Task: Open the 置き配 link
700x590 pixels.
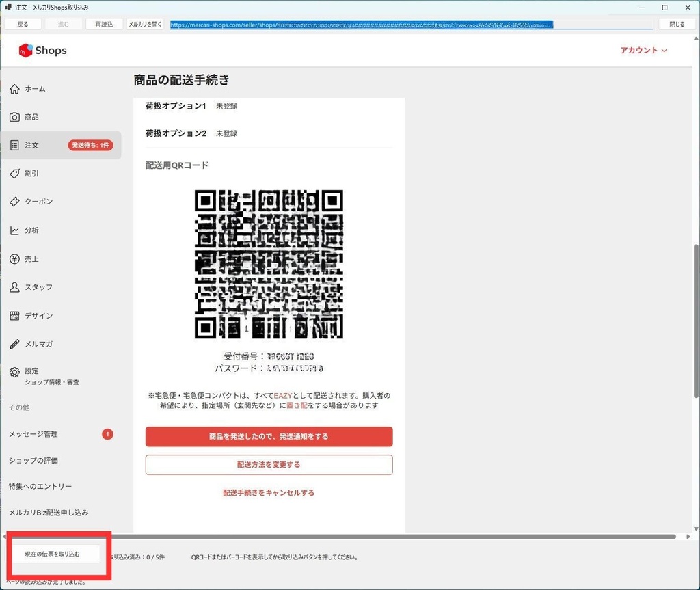Action: (x=297, y=405)
